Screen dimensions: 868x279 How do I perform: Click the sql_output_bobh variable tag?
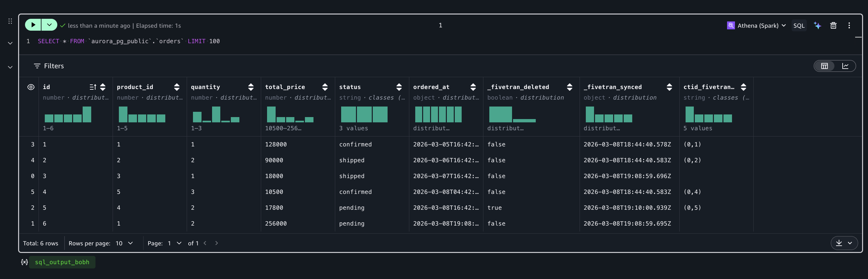(62, 262)
